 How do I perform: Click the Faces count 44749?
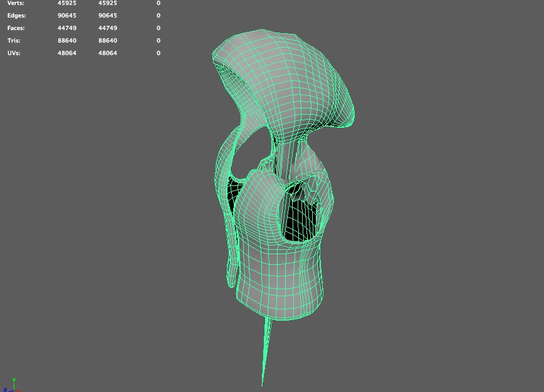(x=66, y=28)
